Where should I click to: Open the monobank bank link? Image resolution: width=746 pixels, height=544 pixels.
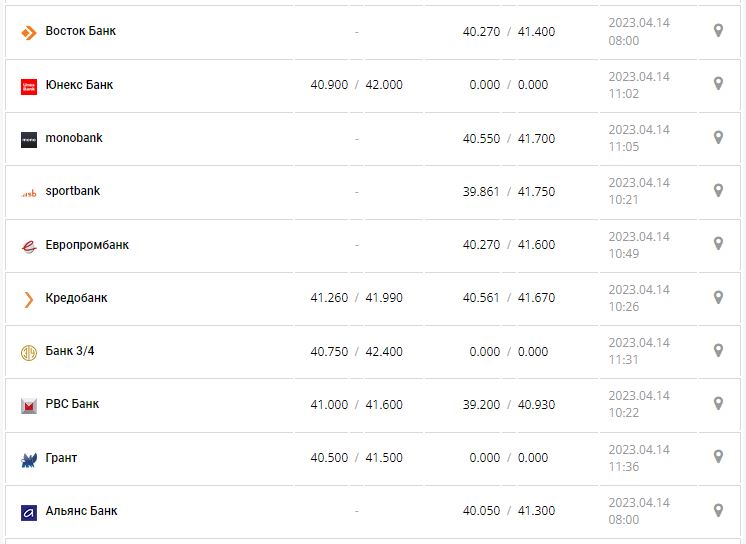[74, 138]
